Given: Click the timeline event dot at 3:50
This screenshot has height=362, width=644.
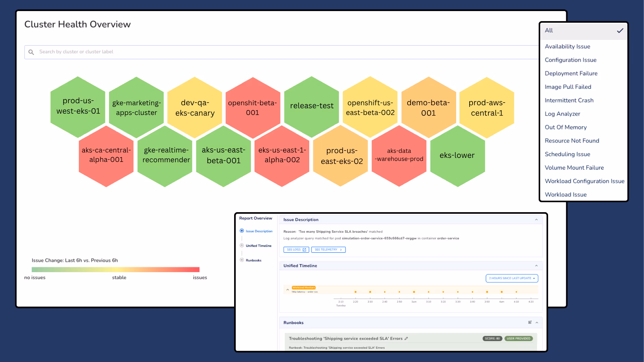Looking at the screenshot, I should (487, 292).
